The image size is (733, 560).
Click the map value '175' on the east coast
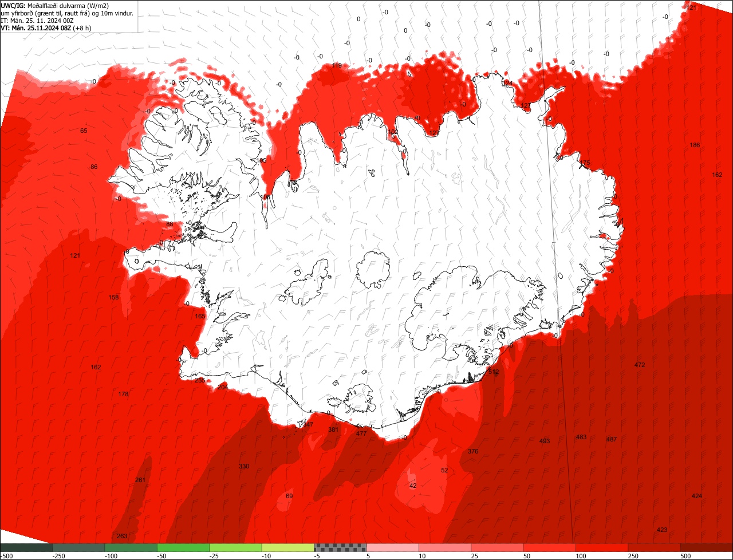pos(585,163)
